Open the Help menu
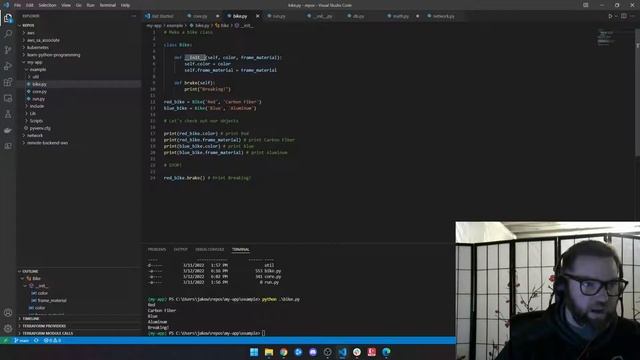 (x=125, y=5)
